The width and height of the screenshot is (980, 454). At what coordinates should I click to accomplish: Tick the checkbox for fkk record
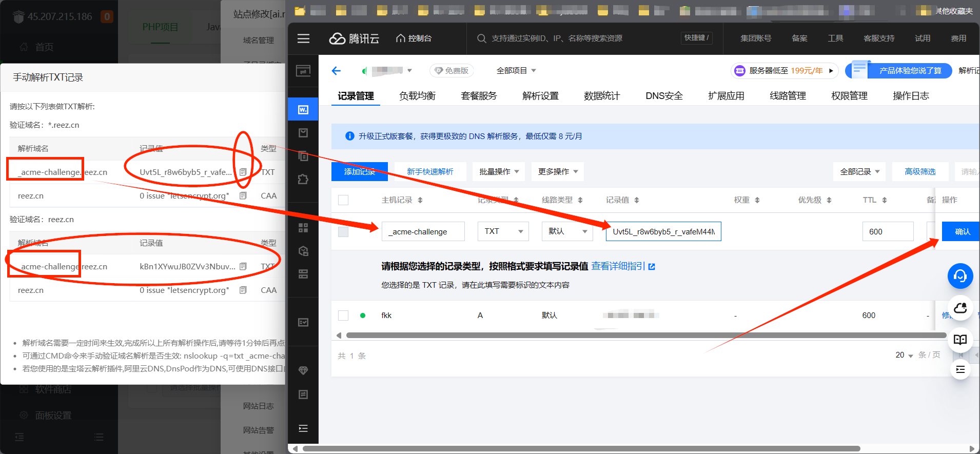343,315
